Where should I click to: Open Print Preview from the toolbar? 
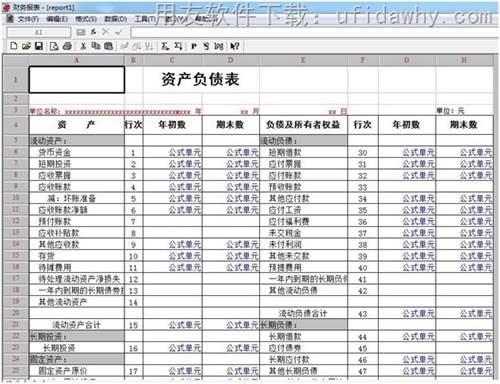[x=54, y=46]
